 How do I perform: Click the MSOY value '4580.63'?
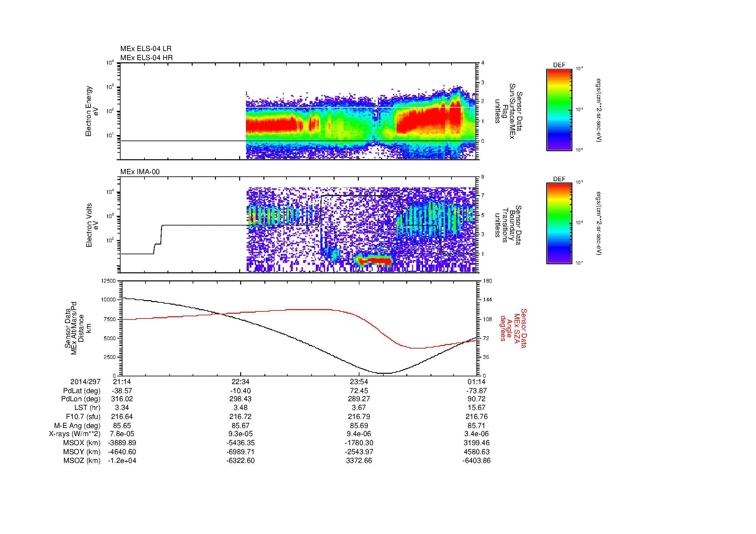pos(476,452)
